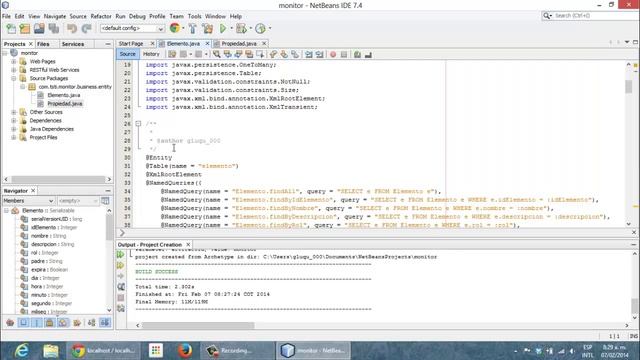Collapse the Source Packages tree node
Viewport: 640px width, 360px height.
[13, 78]
